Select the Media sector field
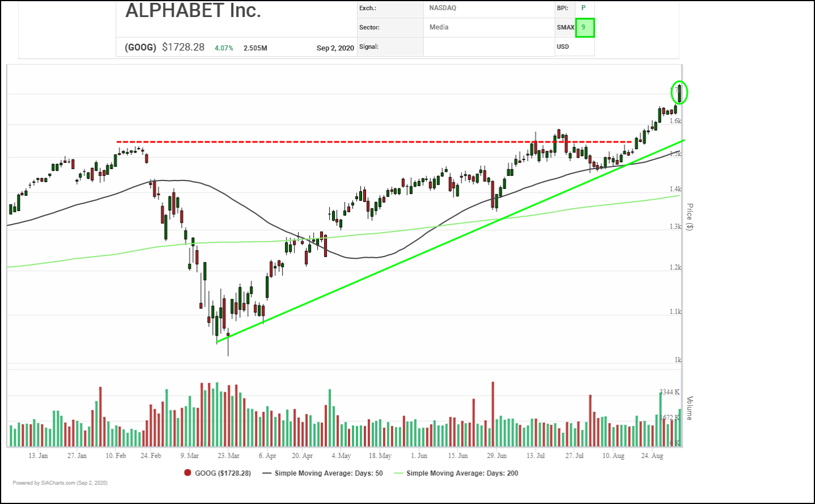815x504 pixels. tap(439, 27)
